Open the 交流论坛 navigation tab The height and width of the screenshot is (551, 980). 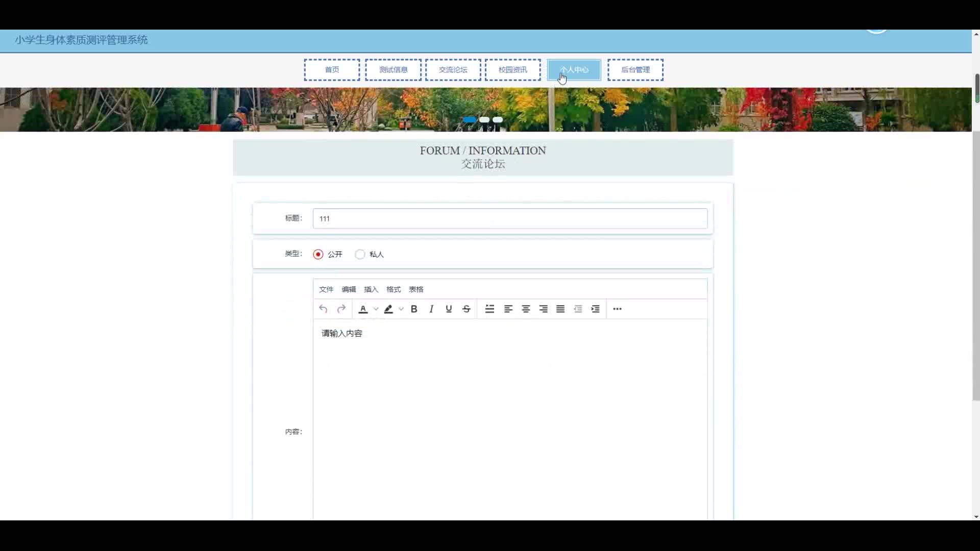[x=453, y=70]
